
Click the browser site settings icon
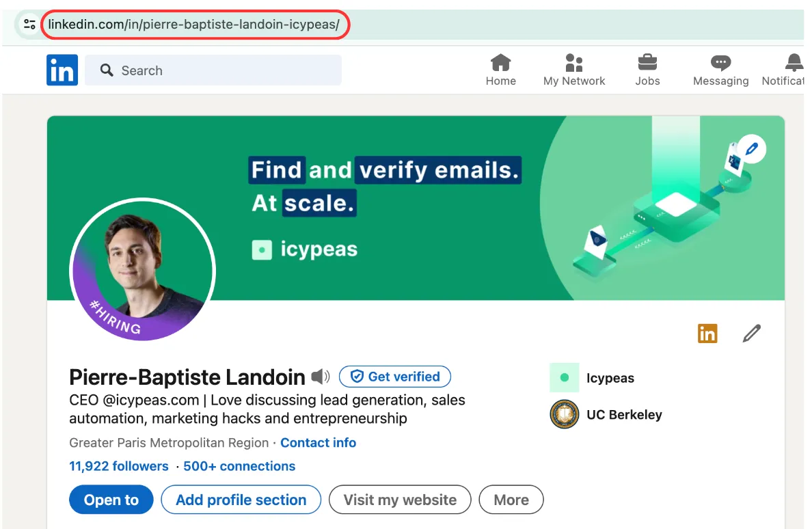click(29, 25)
